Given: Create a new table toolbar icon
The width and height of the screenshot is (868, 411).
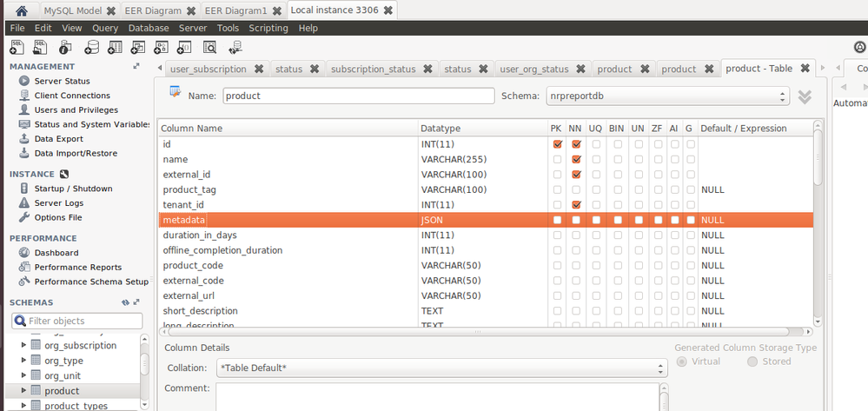Looking at the screenshot, I should 115,48.
